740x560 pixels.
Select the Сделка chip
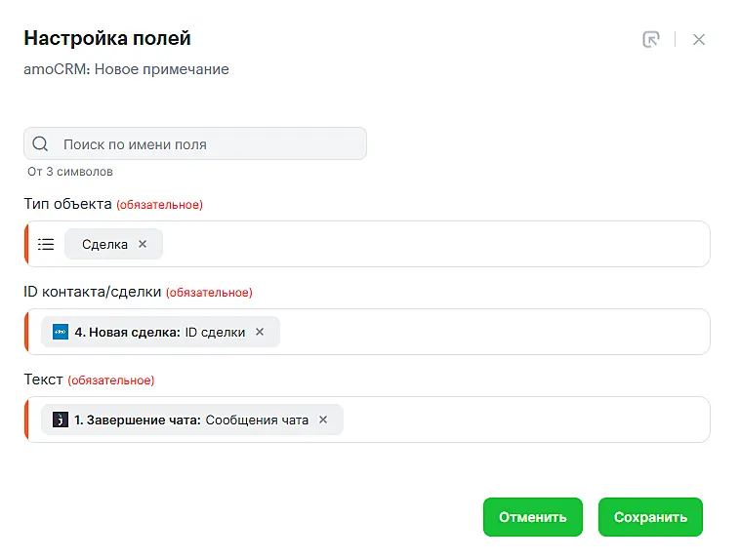click(104, 245)
